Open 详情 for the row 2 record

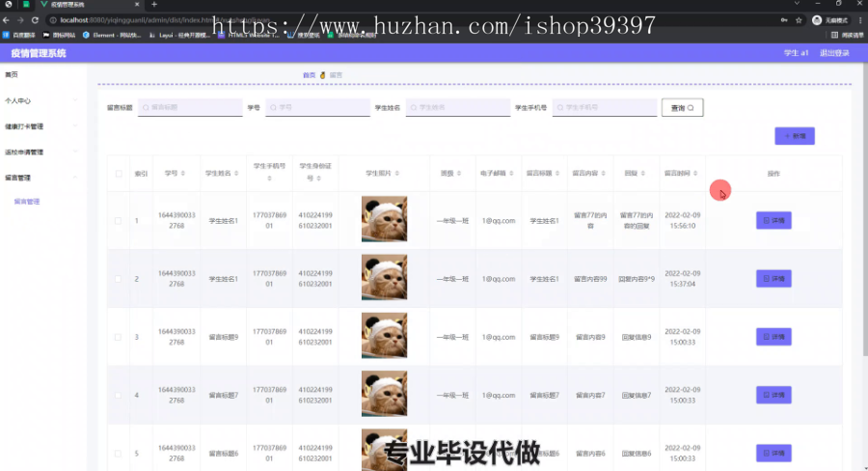(x=773, y=279)
